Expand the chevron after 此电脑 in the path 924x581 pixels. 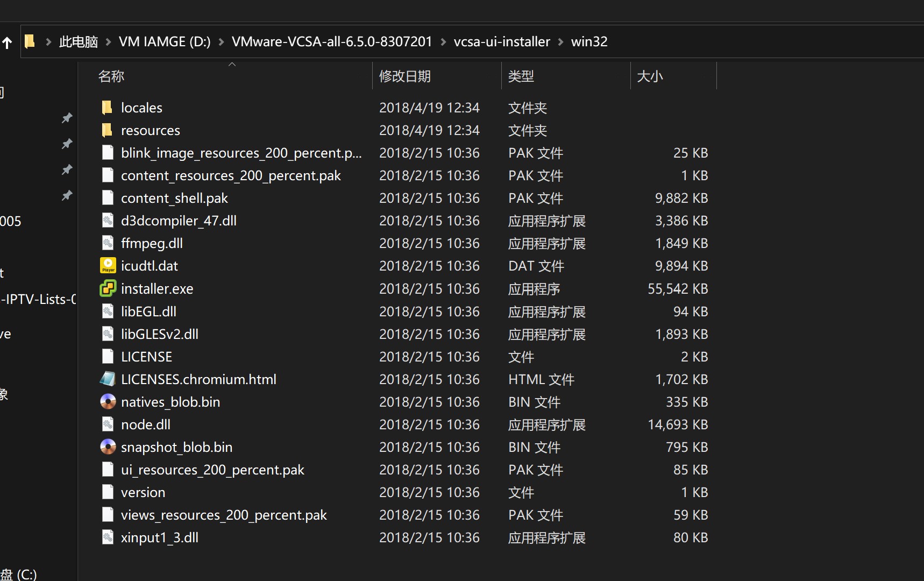108,42
